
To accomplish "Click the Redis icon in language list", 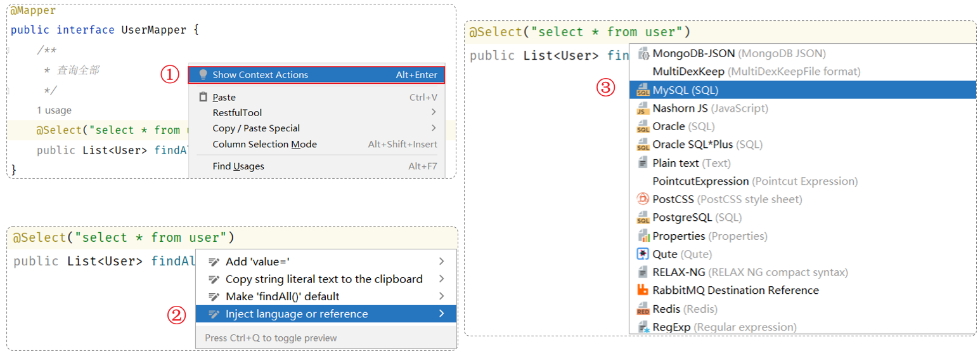I will click(643, 309).
